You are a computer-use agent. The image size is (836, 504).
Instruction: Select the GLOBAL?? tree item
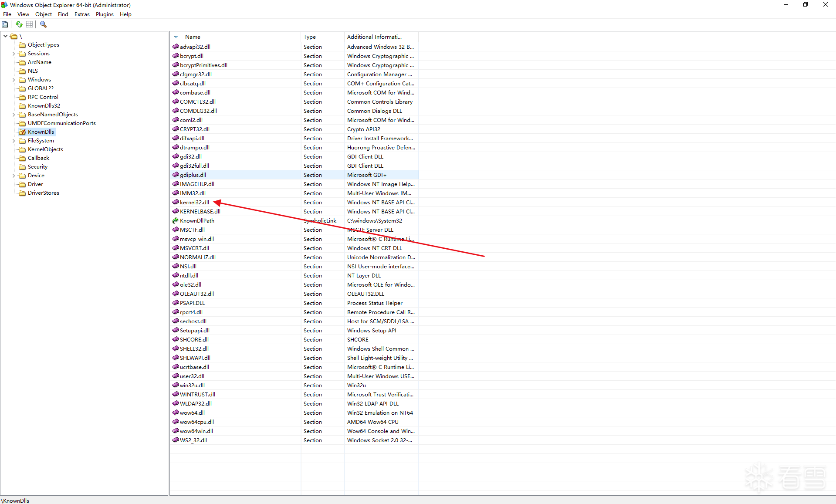click(x=41, y=88)
